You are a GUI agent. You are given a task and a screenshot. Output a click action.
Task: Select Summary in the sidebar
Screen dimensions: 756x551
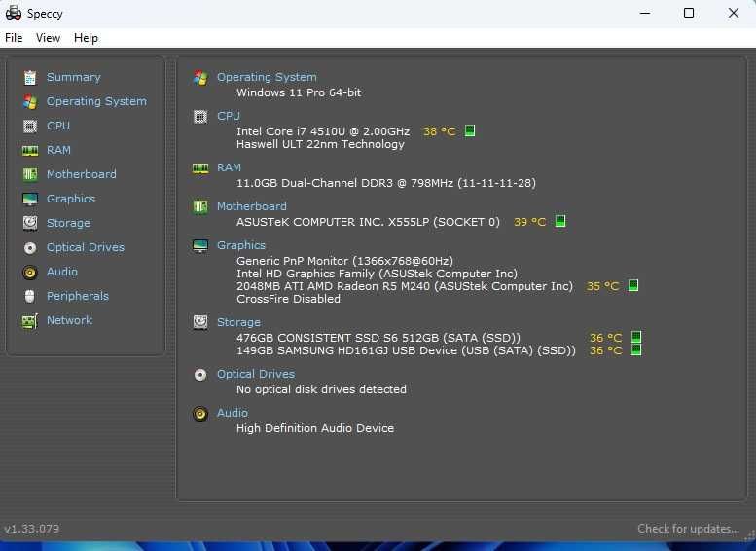(x=73, y=77)
